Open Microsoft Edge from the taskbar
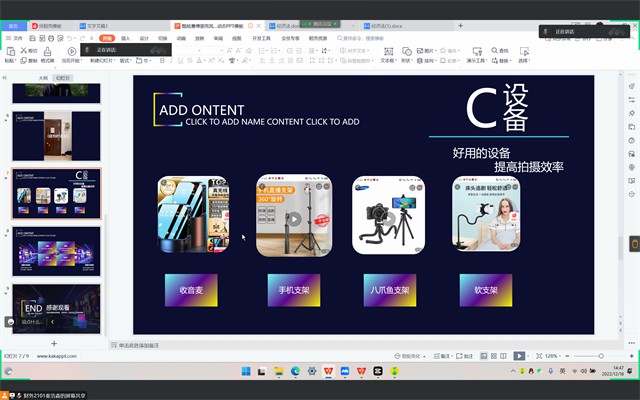The height and width of the screenshot is (400, 640). click(296, 371)
